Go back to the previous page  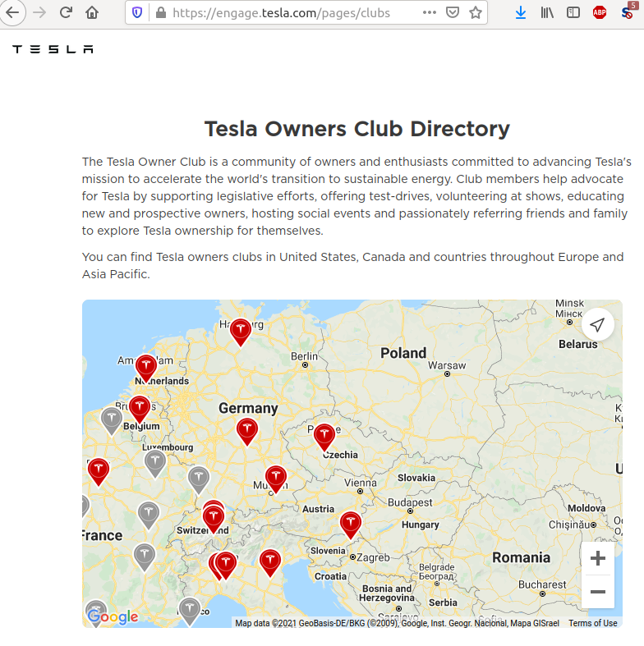pyautogui.click(x=12, y=13)
